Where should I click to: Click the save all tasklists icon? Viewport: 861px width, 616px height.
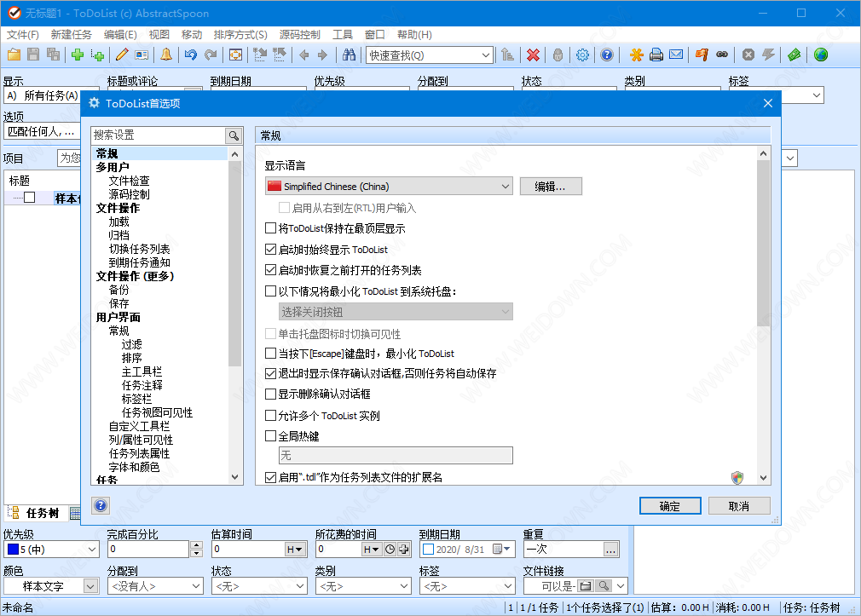coord(53,55)
